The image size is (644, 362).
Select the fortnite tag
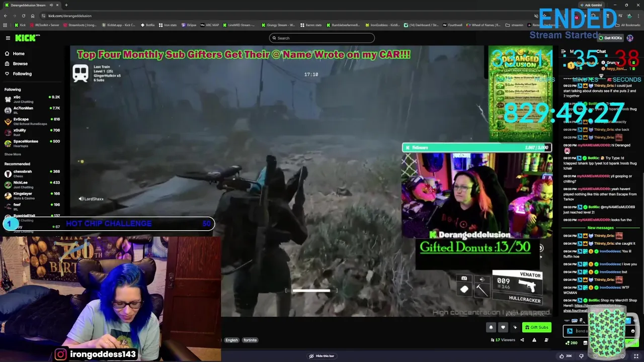pyautogui.click(x=250, y=340)
